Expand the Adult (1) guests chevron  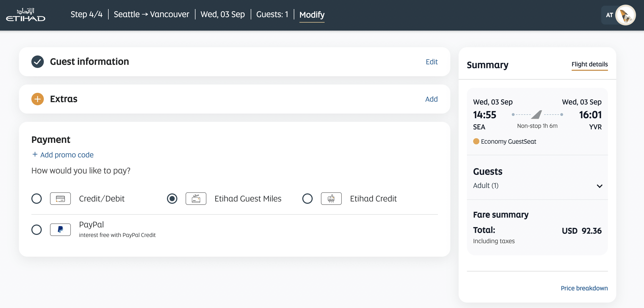(599, 186)
